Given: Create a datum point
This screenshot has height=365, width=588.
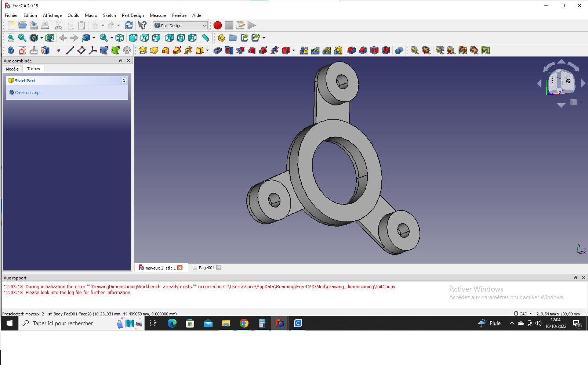Looking at the screenshot, I should click(59, 50).
